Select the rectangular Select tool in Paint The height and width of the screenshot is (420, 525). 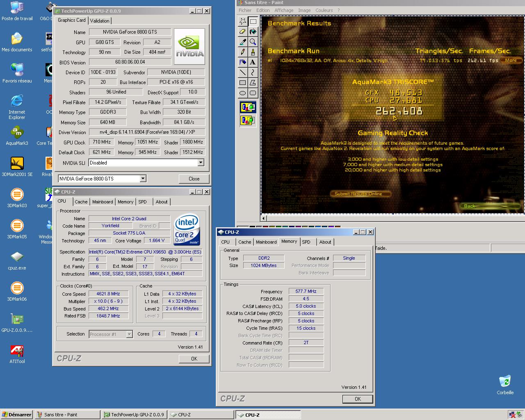click(253, 21)
